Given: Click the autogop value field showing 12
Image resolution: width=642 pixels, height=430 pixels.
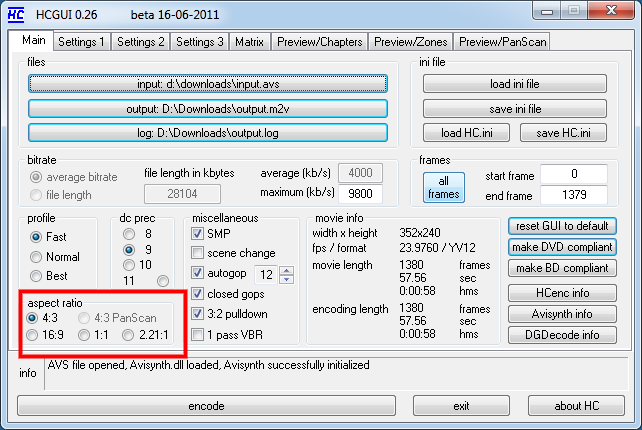Looking at the screenshot, I should (x=266, y=274).
